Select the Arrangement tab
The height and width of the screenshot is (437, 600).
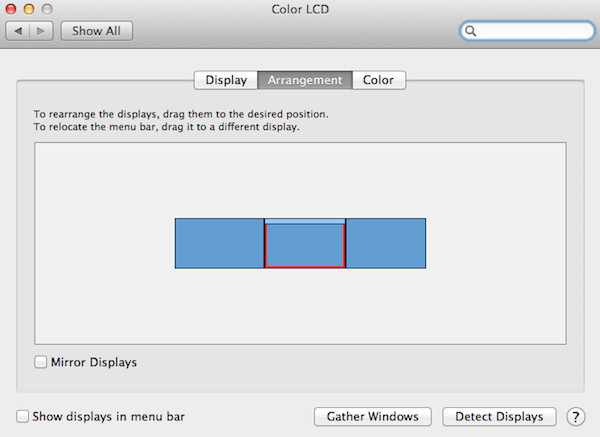(305, 80)
